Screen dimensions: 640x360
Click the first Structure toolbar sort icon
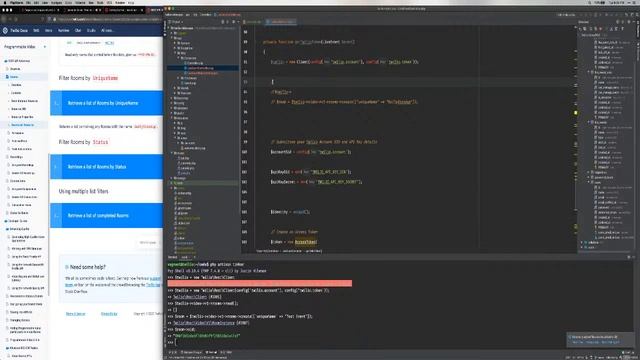[x=580, y=29]
